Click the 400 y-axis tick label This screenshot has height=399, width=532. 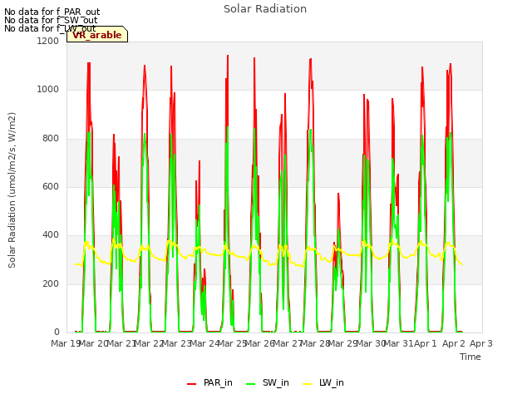click(x=51, y=234)
